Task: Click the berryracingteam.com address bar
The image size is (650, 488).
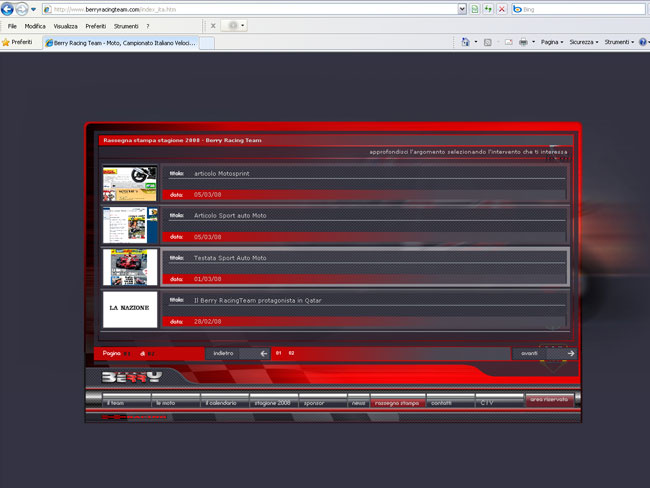Action: [x=250, y=9]
